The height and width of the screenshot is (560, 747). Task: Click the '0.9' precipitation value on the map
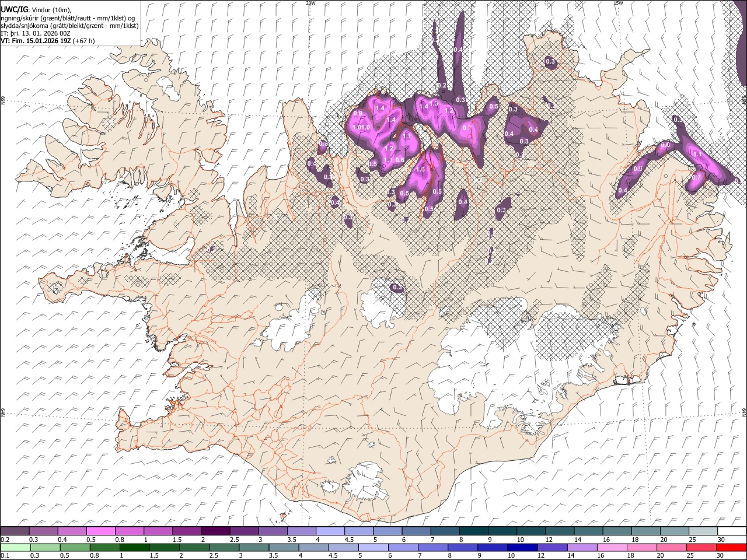point(358,113)
